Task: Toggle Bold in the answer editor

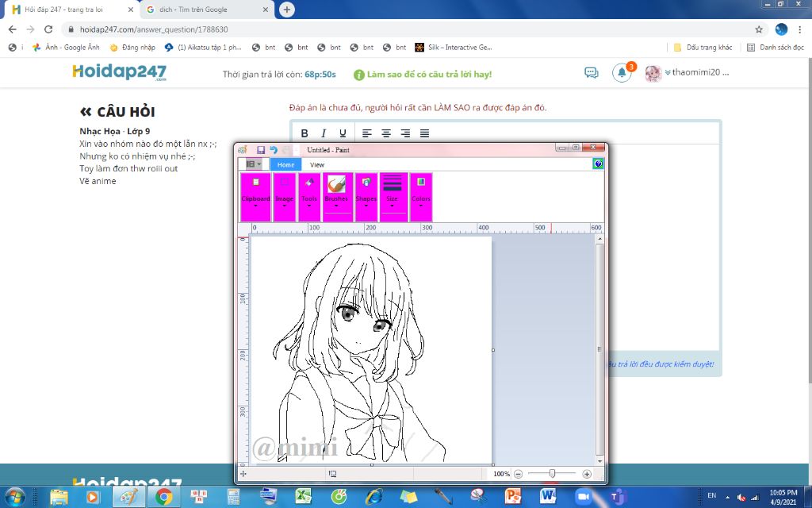Action: (x=304, y=133)
